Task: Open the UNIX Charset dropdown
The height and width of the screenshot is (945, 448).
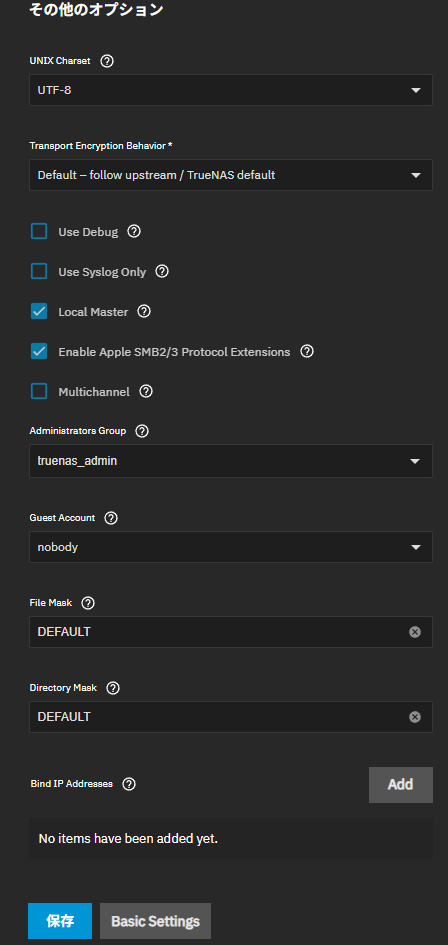Action: pyautogui.click(x=231, y=90)
